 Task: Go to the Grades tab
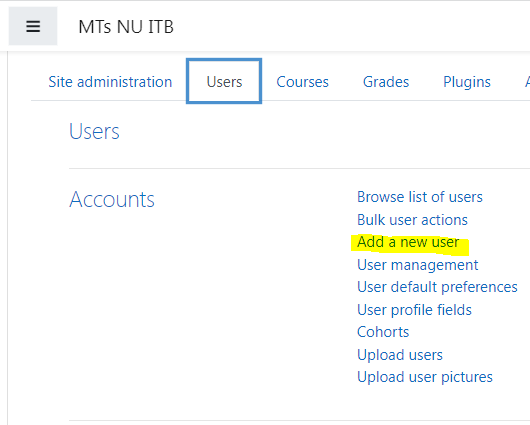[386, 82]
